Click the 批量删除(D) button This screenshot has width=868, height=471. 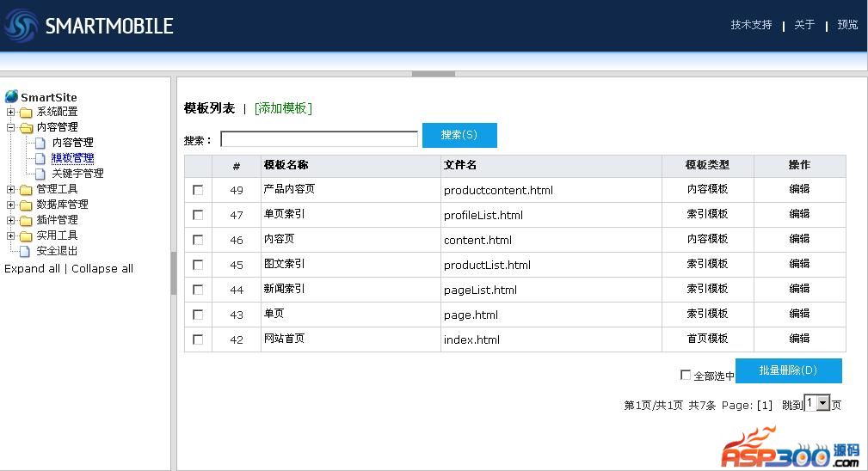tap(788, 370)
